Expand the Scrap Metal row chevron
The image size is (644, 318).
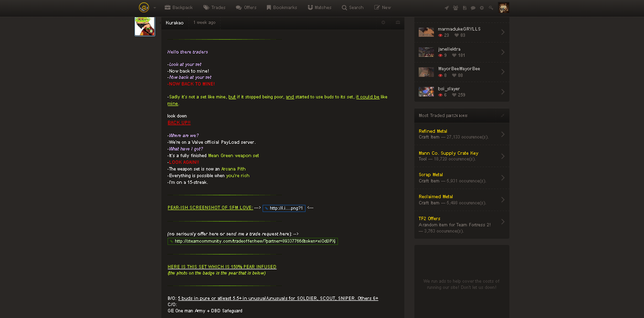pos(503,178)
